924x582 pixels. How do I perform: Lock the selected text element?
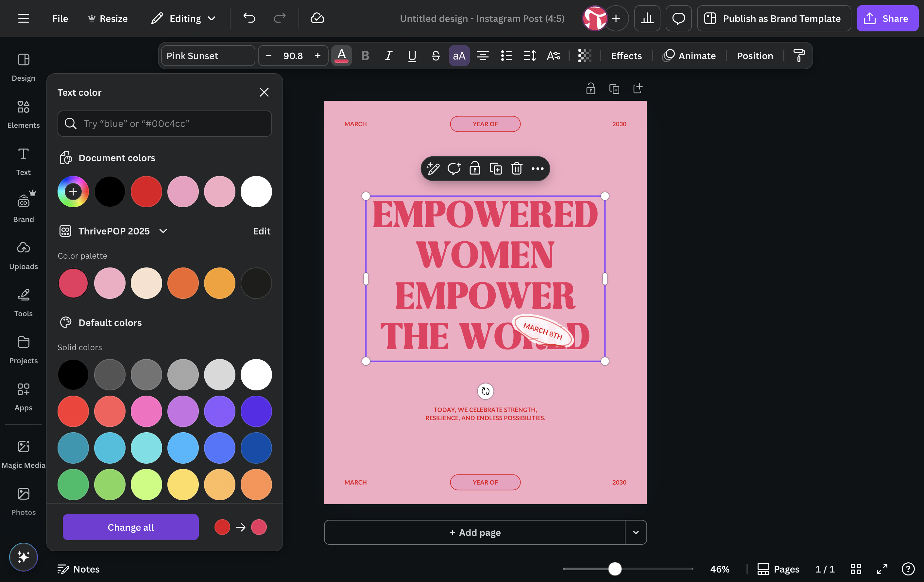(x=475, y=168)
